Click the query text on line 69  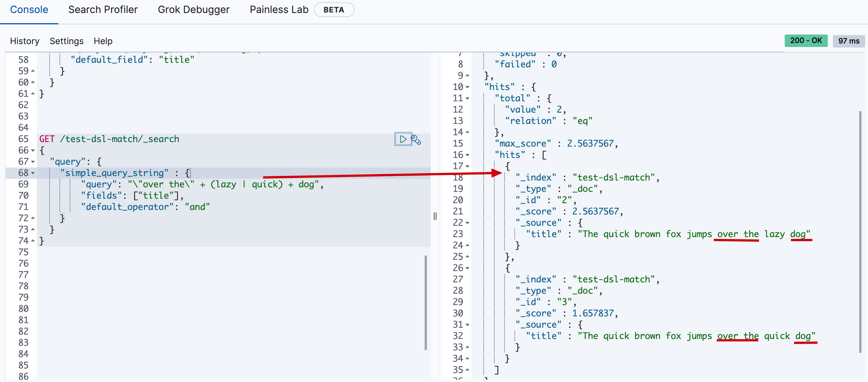click(222, 184)
